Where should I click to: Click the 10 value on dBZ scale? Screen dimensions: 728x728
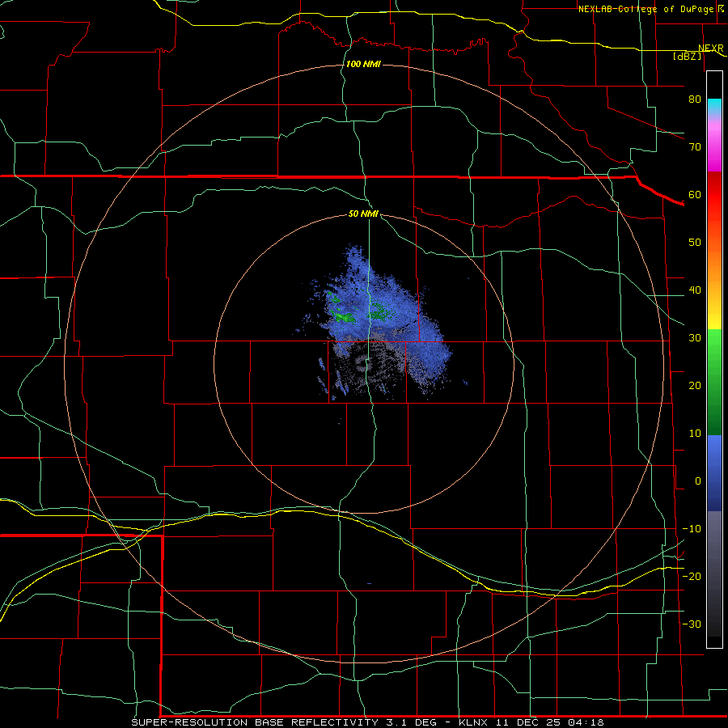pyautogui.click(x=695, y=434)
